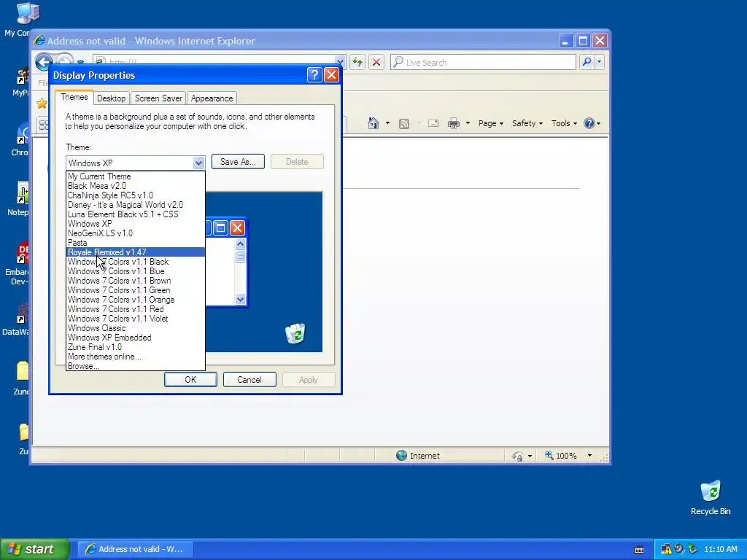Click the Read Mail envelope icon
This screenshot has height=560, width=747.
(x=433, y=123)
